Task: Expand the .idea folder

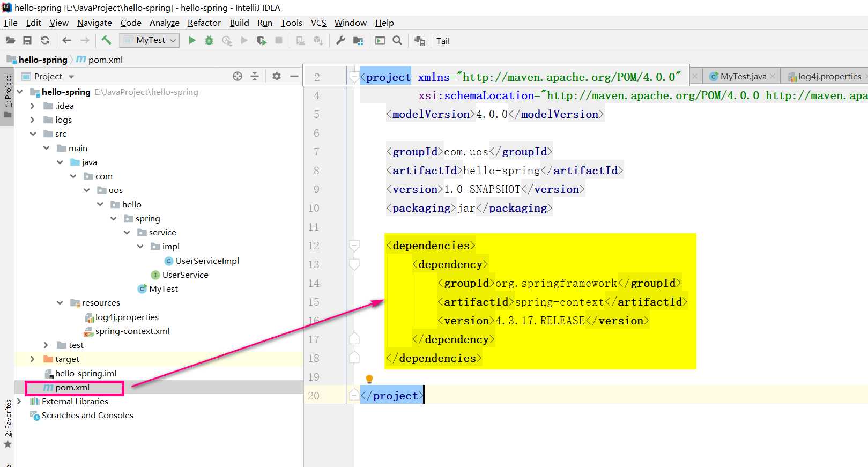Action: (x=33, y=106)
